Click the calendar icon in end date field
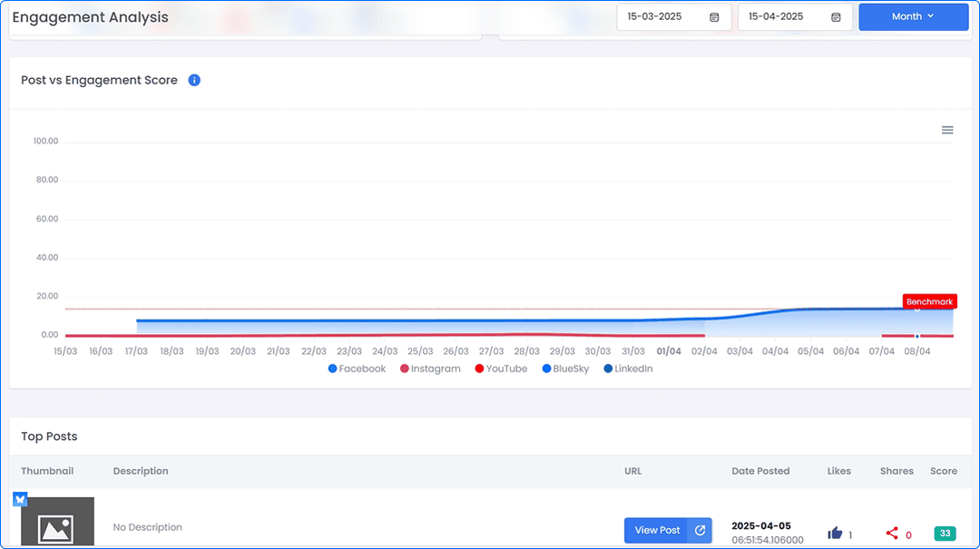The height and width of the screenshot is (549, 980). [x=836, y=17]
